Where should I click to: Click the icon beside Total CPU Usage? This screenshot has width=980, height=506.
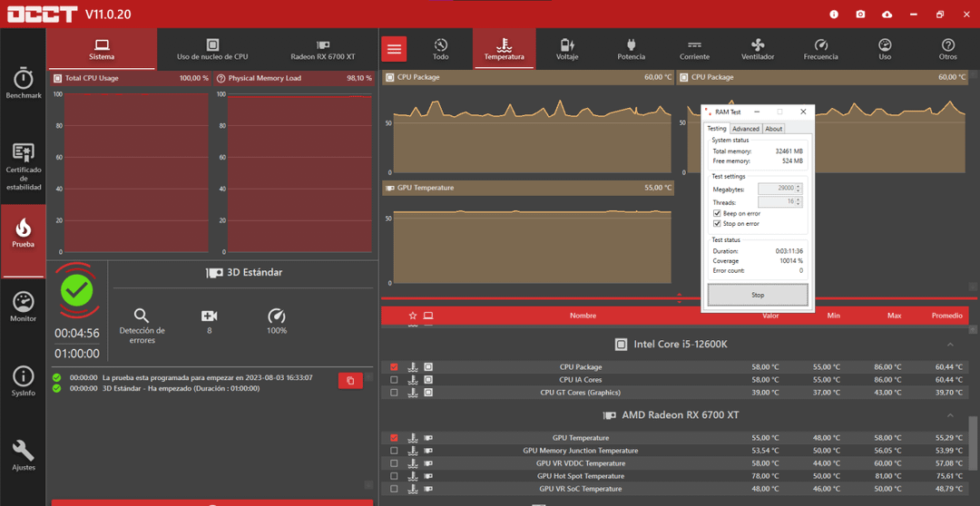pyautogui.click(x=57, y=78)
